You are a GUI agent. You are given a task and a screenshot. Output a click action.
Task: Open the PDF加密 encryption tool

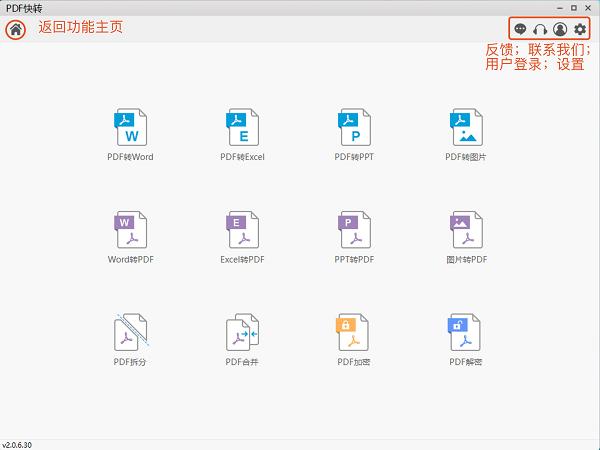(x=354, y=333)
